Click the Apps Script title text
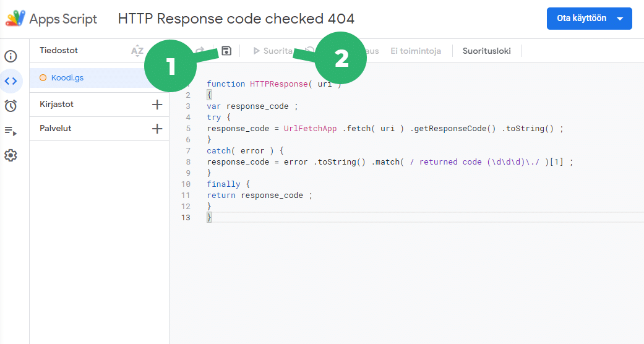Viewport: 644px width, 344px height. pyautogui.click(x=63, y=19)
